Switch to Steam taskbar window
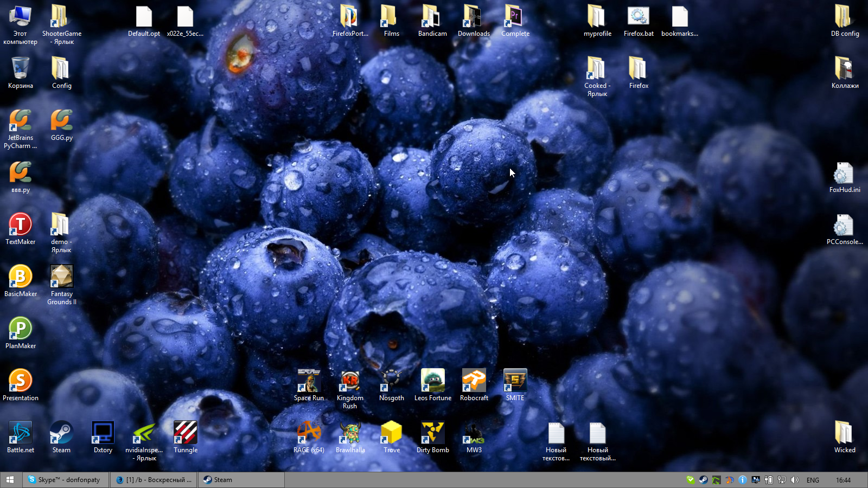 coord(241,480)
